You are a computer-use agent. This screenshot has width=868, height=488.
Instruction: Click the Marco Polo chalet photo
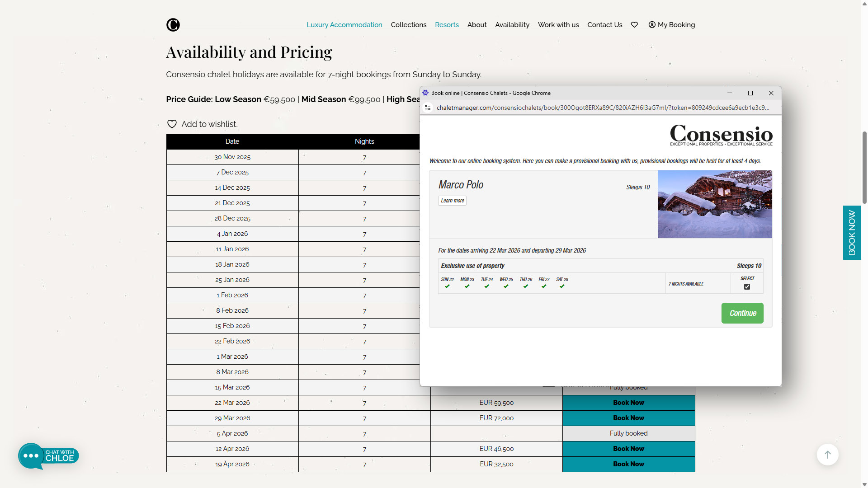tap(715, 204)
